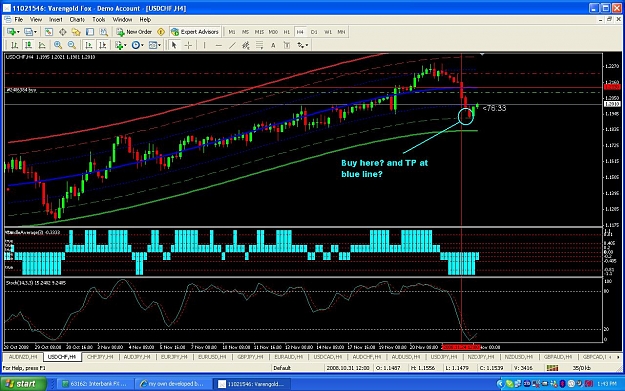
Task: Open the indicators list icon
Action: pos(119,45)
